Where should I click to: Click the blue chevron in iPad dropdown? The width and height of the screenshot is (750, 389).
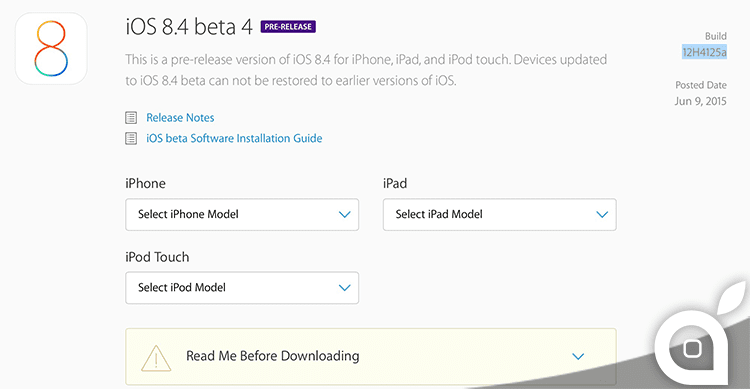602,214
